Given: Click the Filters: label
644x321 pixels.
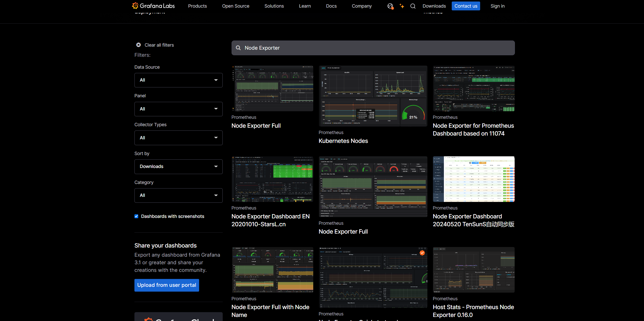Looking at the screenshot, I should tap(142, 55).
